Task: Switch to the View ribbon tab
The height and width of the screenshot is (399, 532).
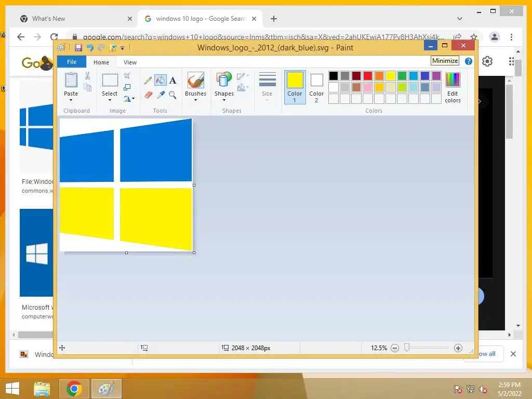Action: click(x=130, y=62)
